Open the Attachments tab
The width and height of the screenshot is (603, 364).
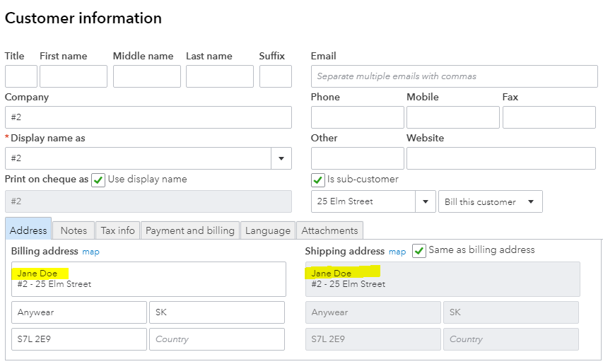click(x=329, y=230)
